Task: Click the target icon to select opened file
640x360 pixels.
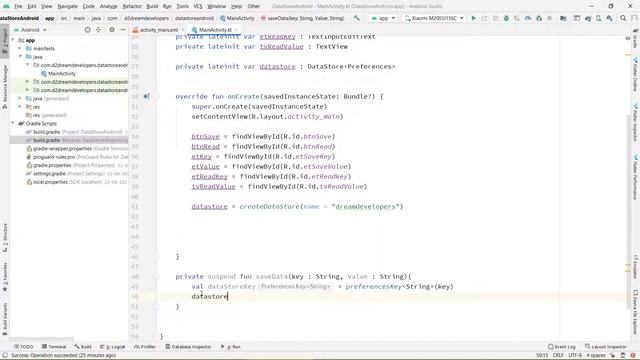Action: 87,30
